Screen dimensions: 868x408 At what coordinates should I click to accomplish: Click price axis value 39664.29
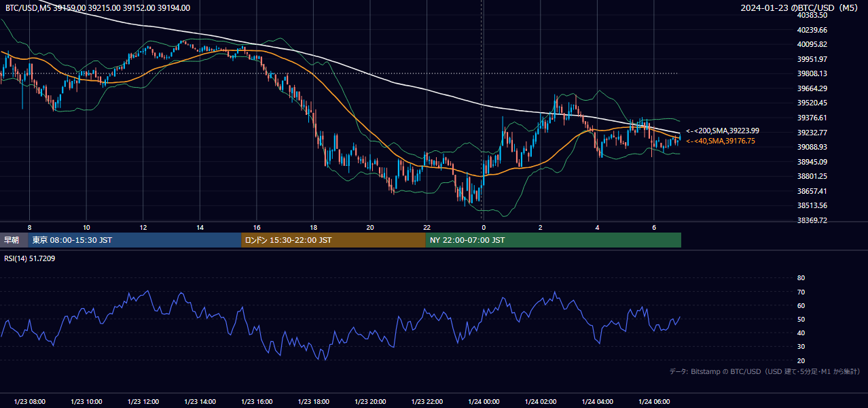click(812, 88)
